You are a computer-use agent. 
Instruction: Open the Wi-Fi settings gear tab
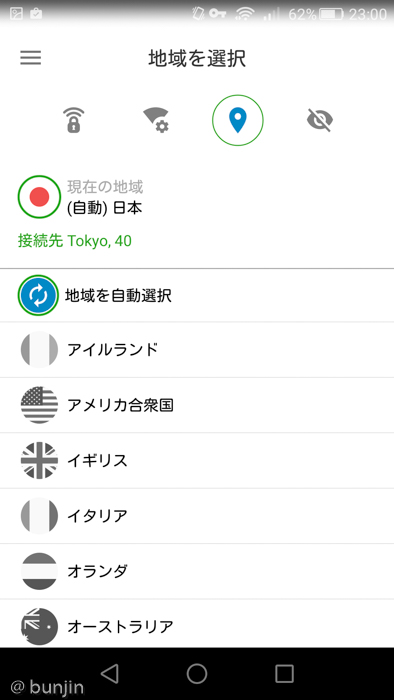156,120
